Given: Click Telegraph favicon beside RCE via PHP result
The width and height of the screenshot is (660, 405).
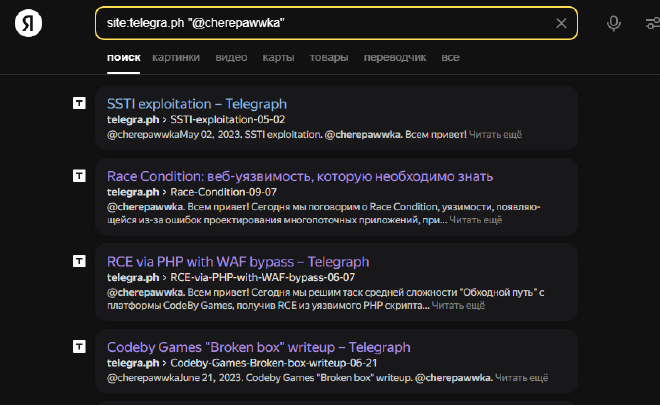Looking at the screenshot, I should pyautogui.click(x=79, y=261).
